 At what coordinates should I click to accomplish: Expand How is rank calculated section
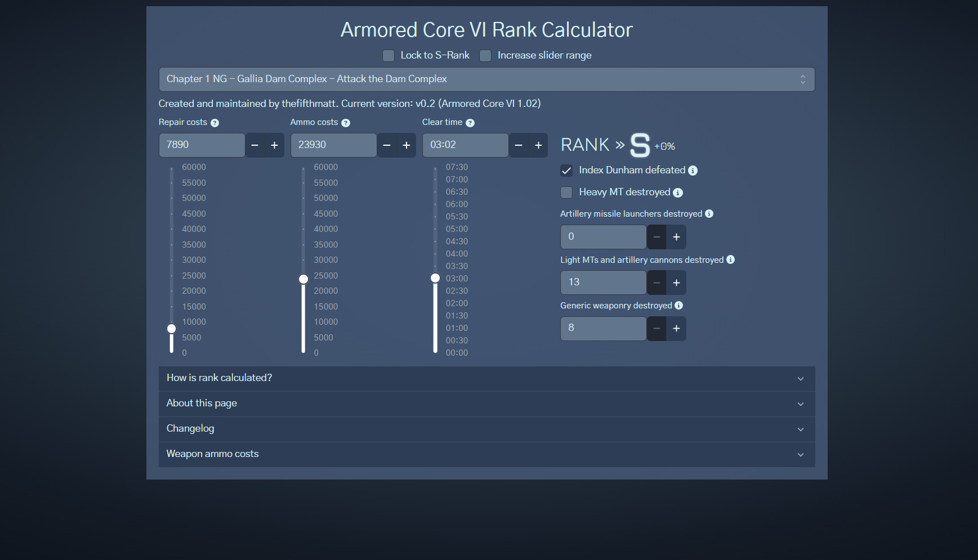pos(486,378)
